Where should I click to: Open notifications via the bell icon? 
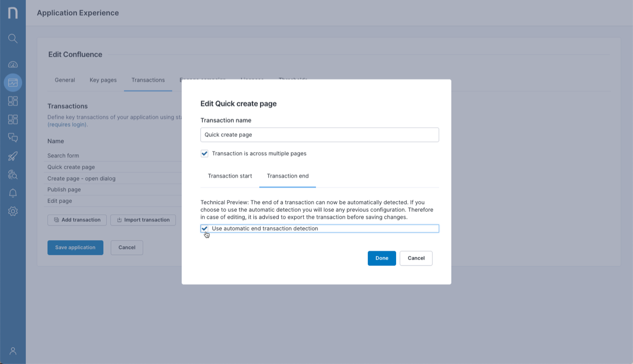[13, 193]
